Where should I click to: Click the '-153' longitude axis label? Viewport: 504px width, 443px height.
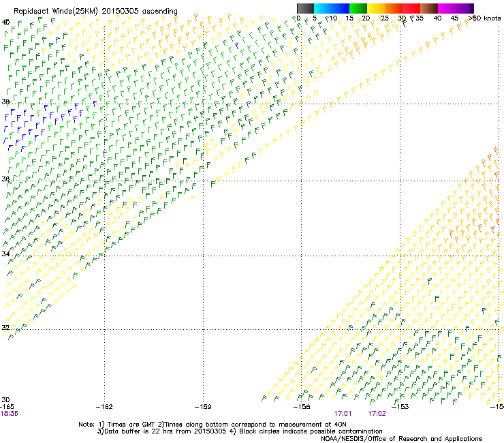coord(400,407)
